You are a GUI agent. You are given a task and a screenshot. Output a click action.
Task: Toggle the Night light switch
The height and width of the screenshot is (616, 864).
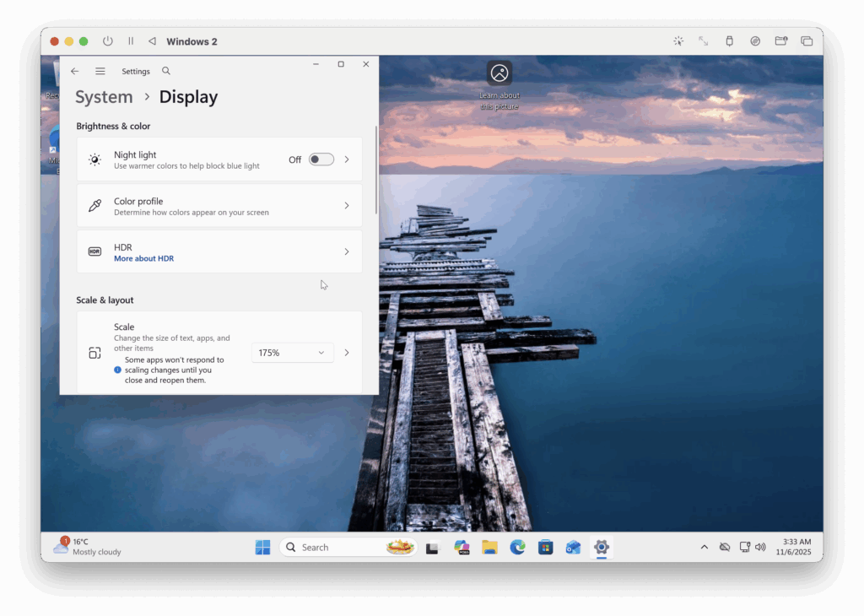tap(320, 159)
